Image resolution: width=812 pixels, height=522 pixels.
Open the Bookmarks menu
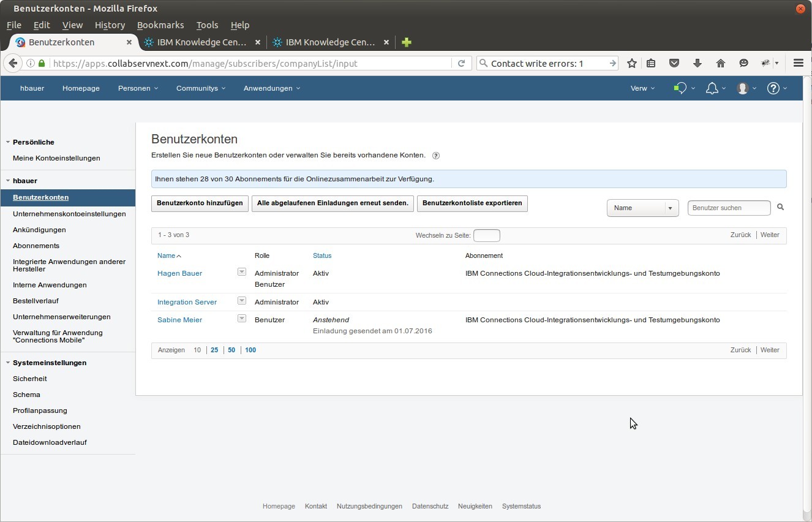click(x=160, y=25)
